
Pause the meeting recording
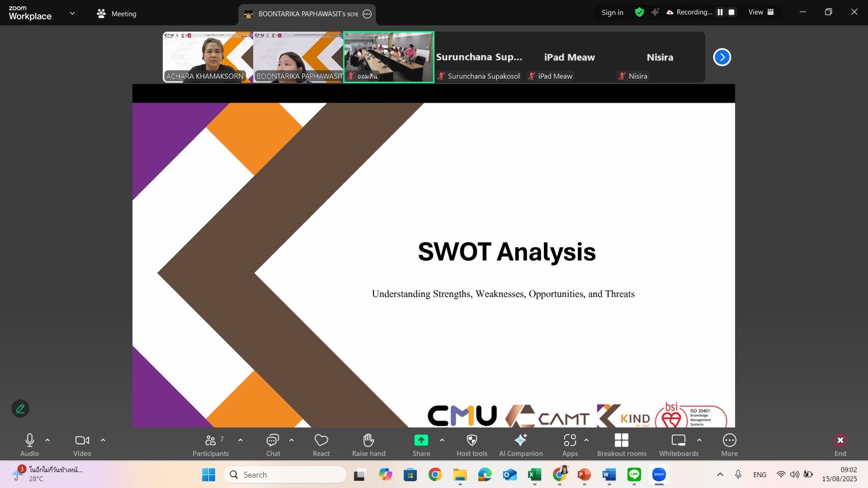coord(720,12)
